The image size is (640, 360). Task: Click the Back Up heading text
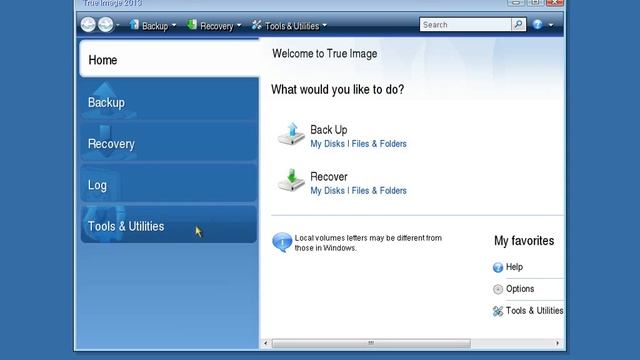329,130
